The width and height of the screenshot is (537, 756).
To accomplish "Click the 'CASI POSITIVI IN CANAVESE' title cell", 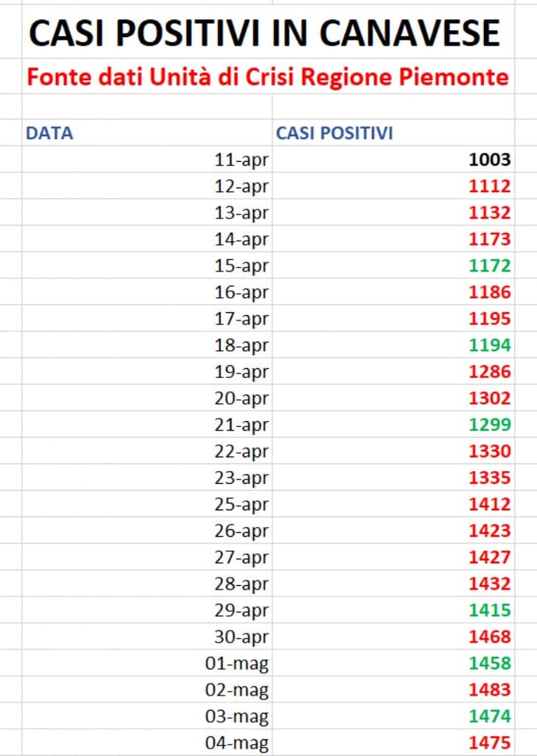I will tap(265, 33).
